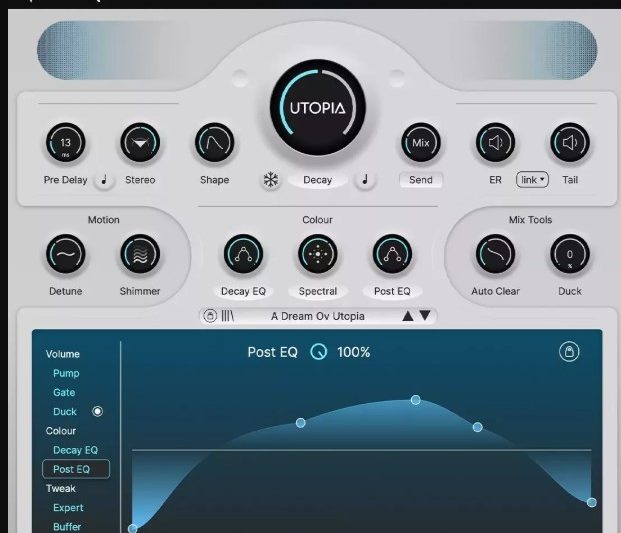
Task: Adjust the Stereo width knob
Action: [140, 143]
